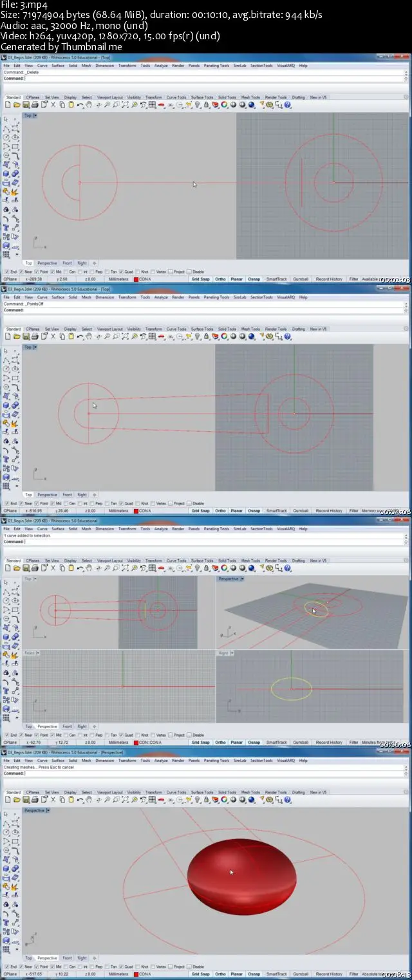Toggle Disable osnap checkbox in Creating meshes frame

click(x=189, y=966)
